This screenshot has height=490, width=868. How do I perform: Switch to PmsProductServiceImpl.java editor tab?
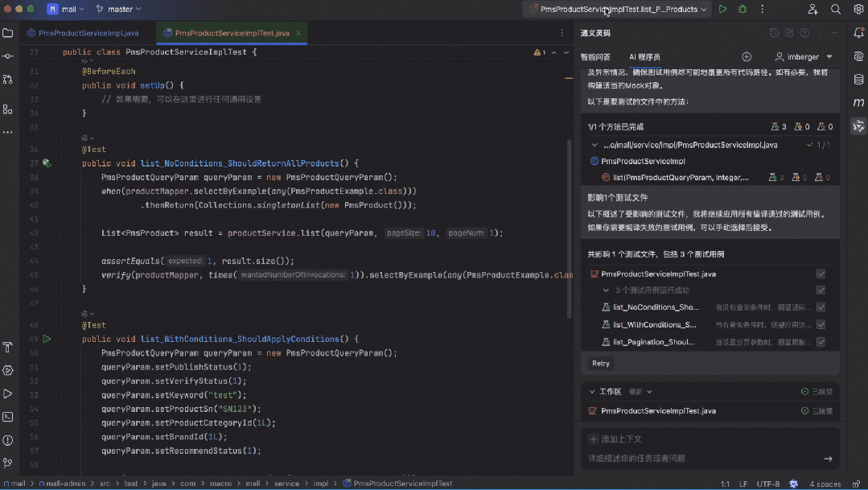(x=83, y=33)
